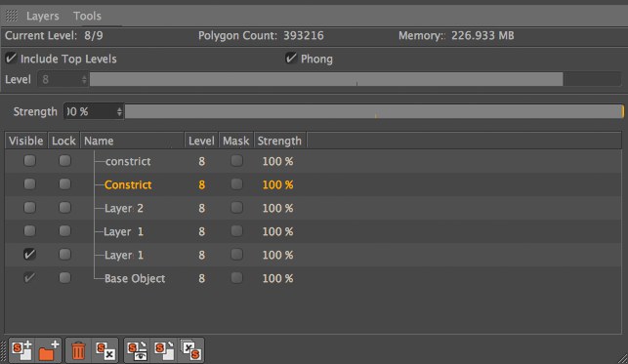Click the Clear Layer icon with X
This screenshot has width=628, height=364.
coord(105,350)
